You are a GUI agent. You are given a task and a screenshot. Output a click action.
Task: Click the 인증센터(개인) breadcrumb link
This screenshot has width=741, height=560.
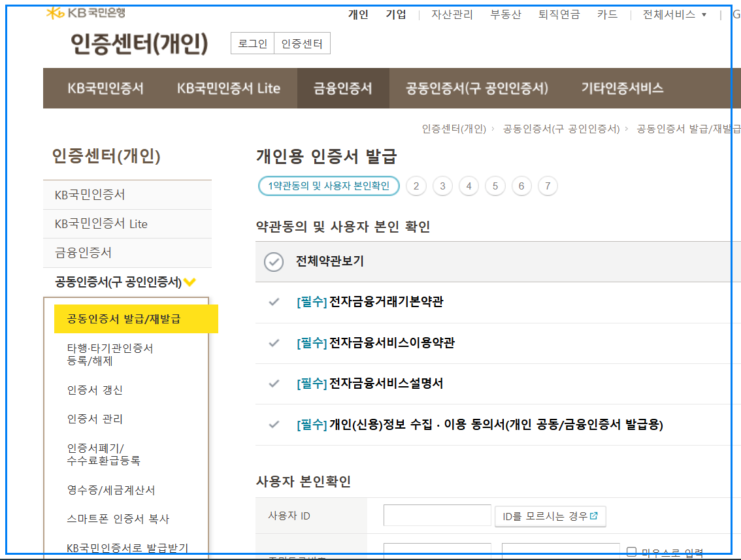[453, 129]
